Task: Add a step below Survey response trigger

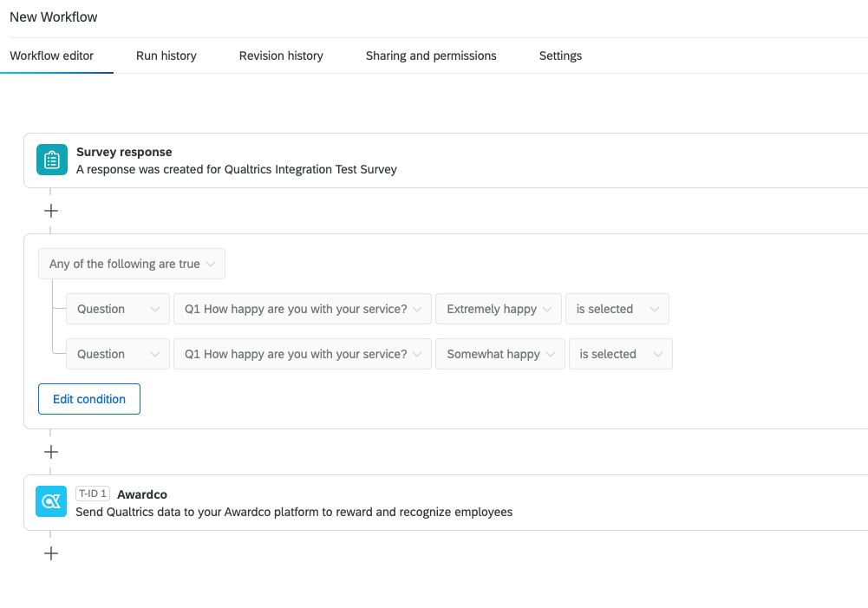Action: [x=51, y=211]
